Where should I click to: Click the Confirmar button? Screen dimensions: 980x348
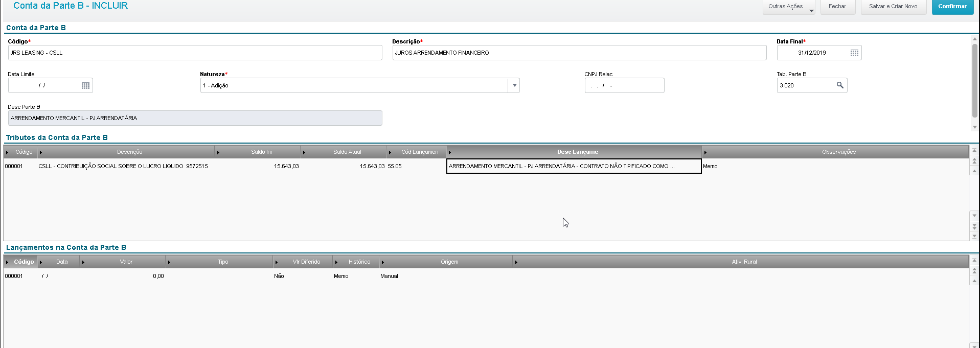952,7
